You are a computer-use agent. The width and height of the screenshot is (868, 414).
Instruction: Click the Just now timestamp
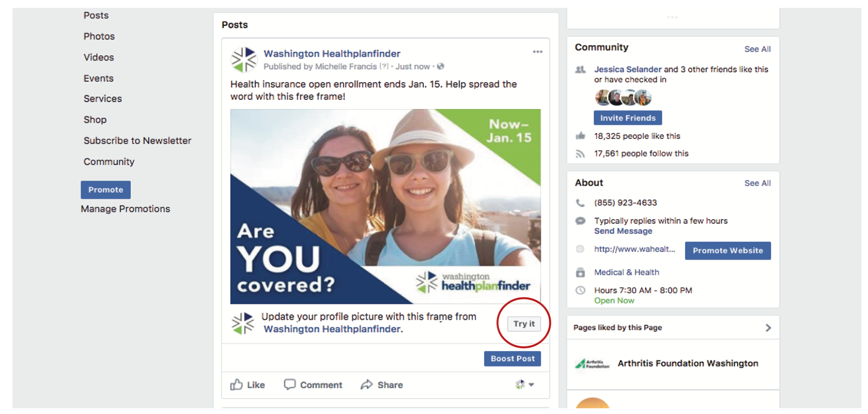click(x=413, y=67)
